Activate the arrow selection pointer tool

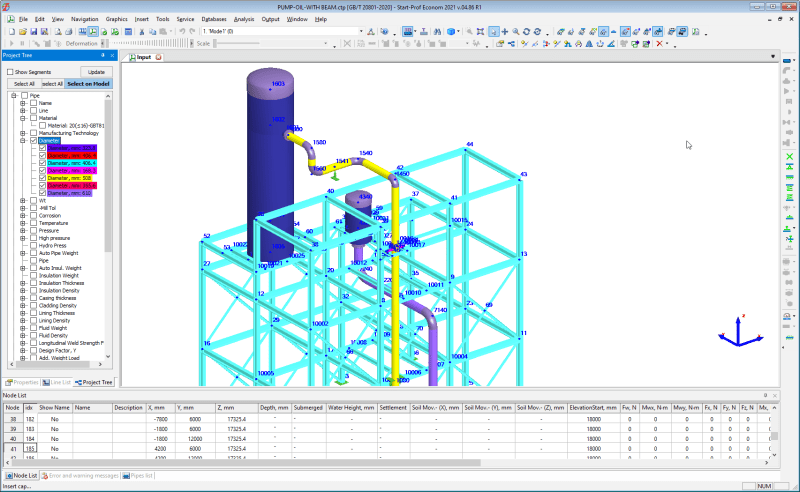pos(493,32)
